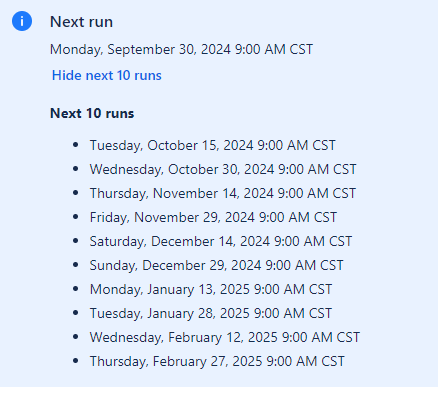
Task: Click bullet beside February 27 run
Action: click(x=76, y=361)
